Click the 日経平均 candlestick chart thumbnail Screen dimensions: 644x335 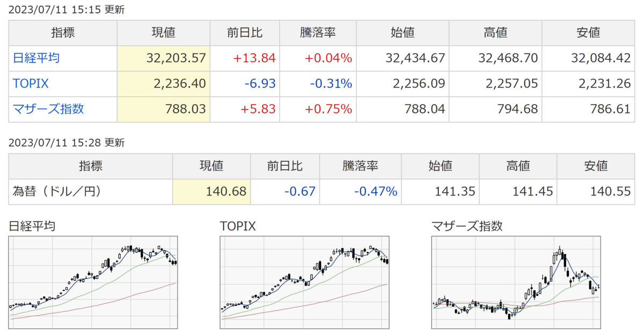tap(93, 282)
